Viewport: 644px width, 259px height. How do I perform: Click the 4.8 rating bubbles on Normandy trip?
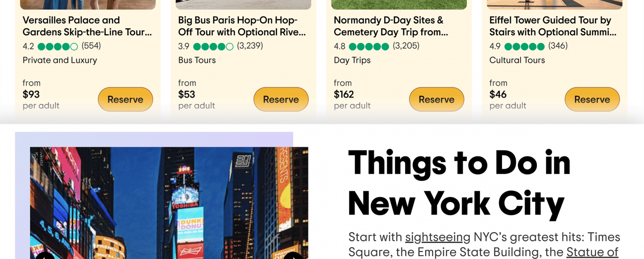tap(369, 47)
